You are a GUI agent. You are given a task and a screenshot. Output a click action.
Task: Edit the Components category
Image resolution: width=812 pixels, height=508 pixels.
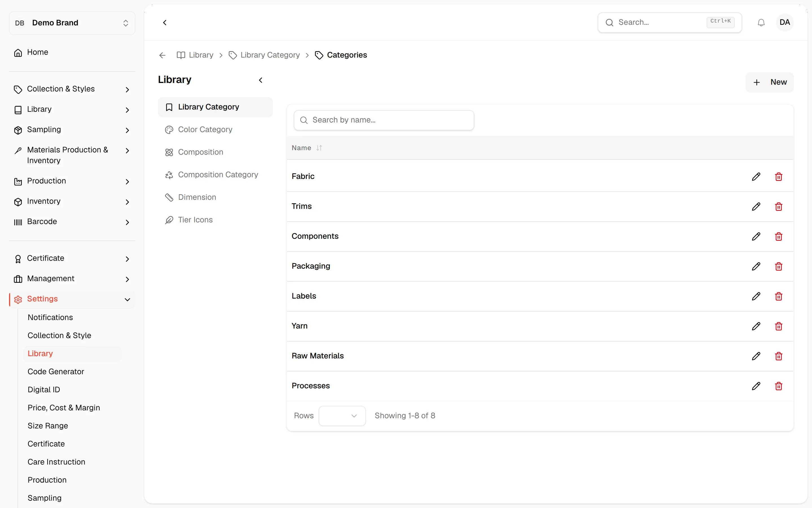tap(756, 236)
